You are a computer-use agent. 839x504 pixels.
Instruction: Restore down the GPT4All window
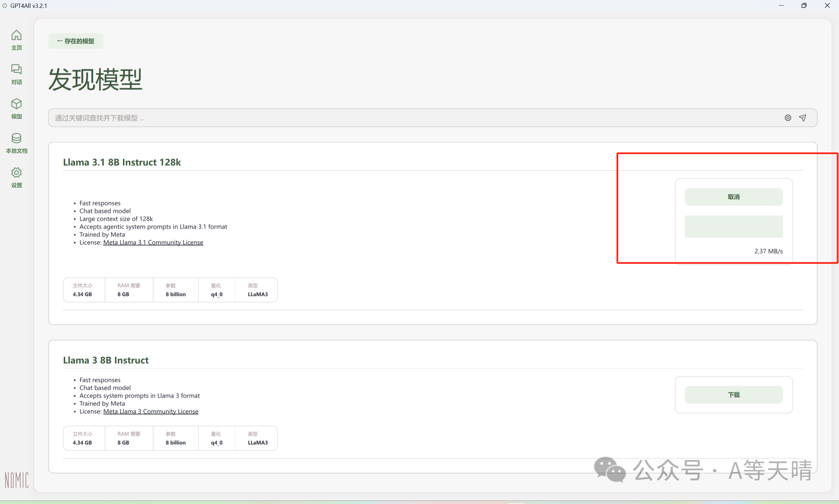point(804,6)
